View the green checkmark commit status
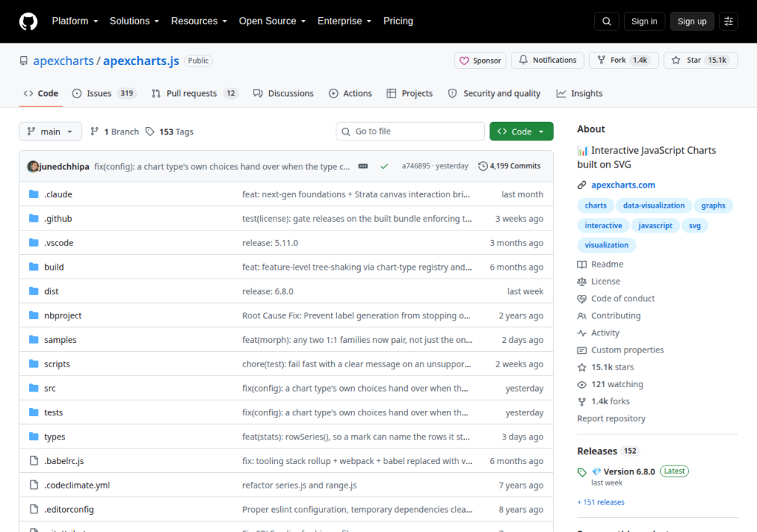 pyautogui.click(x=384, y=166)
